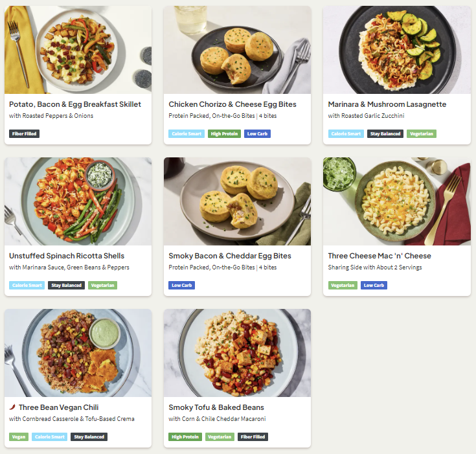476x454 pixels.
Task: Select the Vegan tag on Three Bean Chili
Action: 19,437
